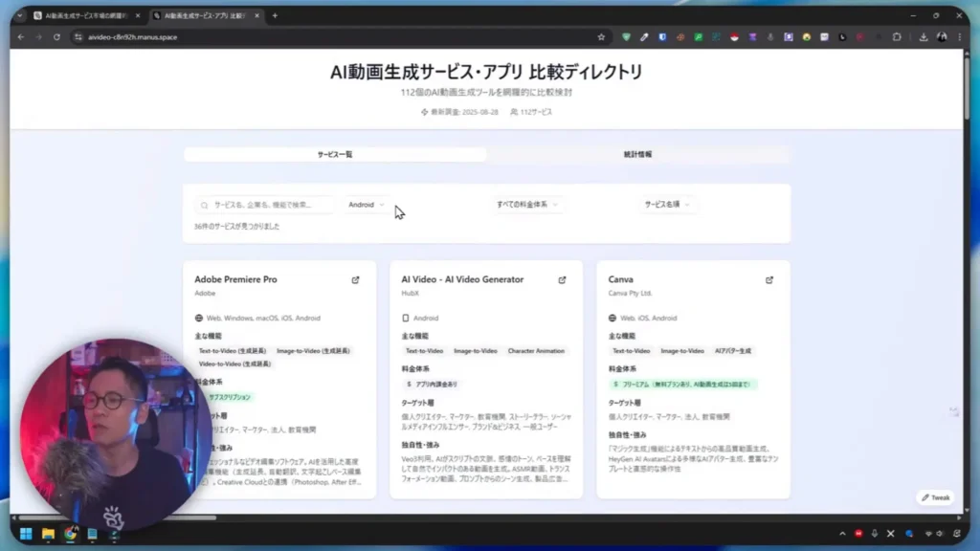The width and height of the screenshot is (980, 551).
Task: Click Image-to-Video tag on AI Video Generator card
Action: click(x=476, y=351)
